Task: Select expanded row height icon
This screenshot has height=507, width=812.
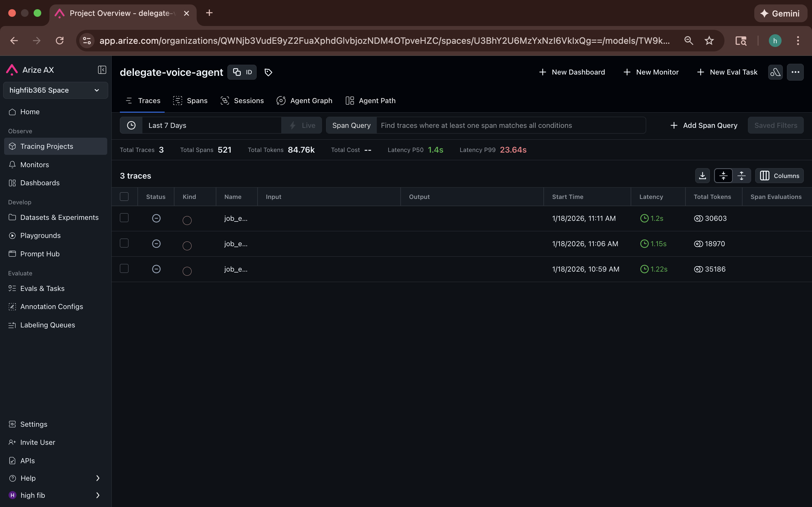Action: click(741, 176)
